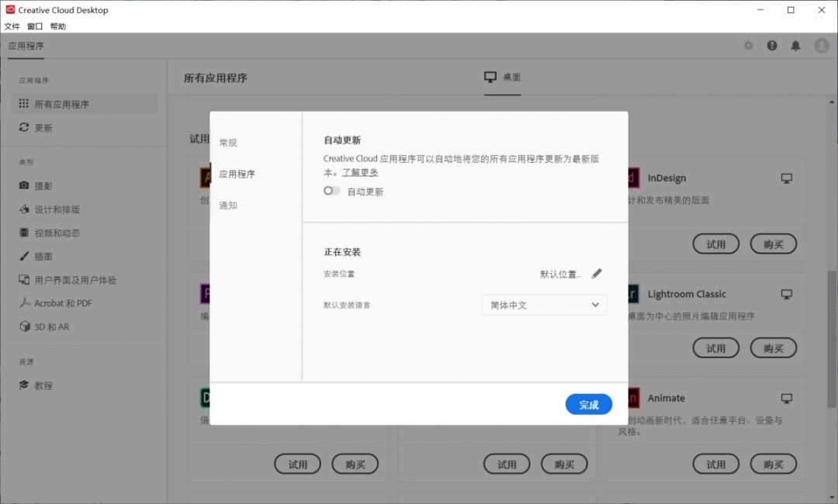Select 所有应用程序 in the sidebar
Viewport: 838px width, 504px height.
84,104
